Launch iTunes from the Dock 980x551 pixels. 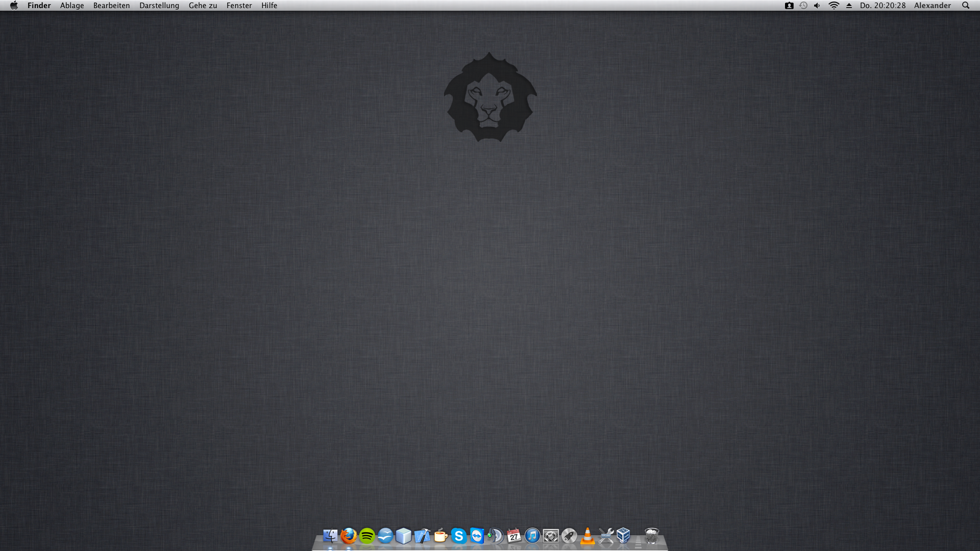(532, 536)
